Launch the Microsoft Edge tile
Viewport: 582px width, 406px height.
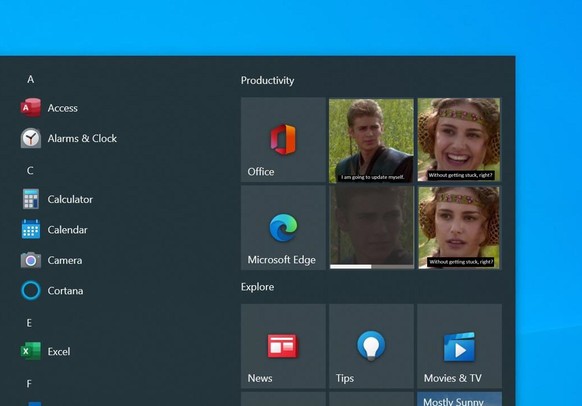tap(283, 228)
